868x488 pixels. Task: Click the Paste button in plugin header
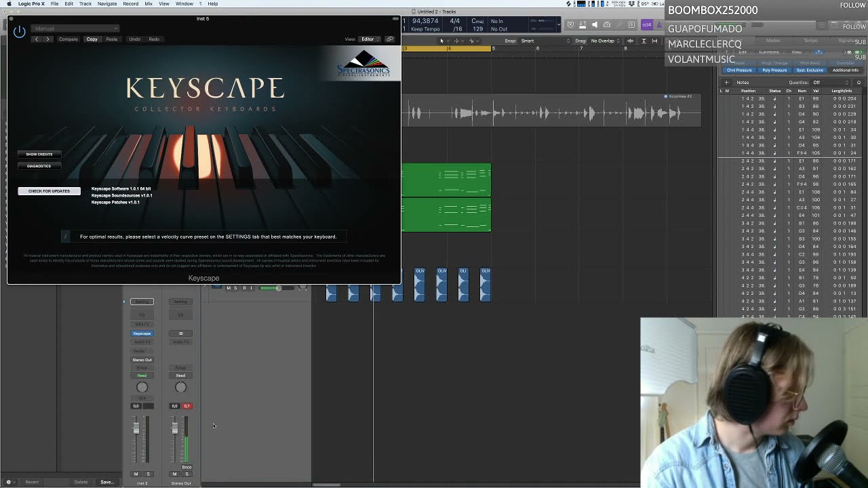coord(111,39)
